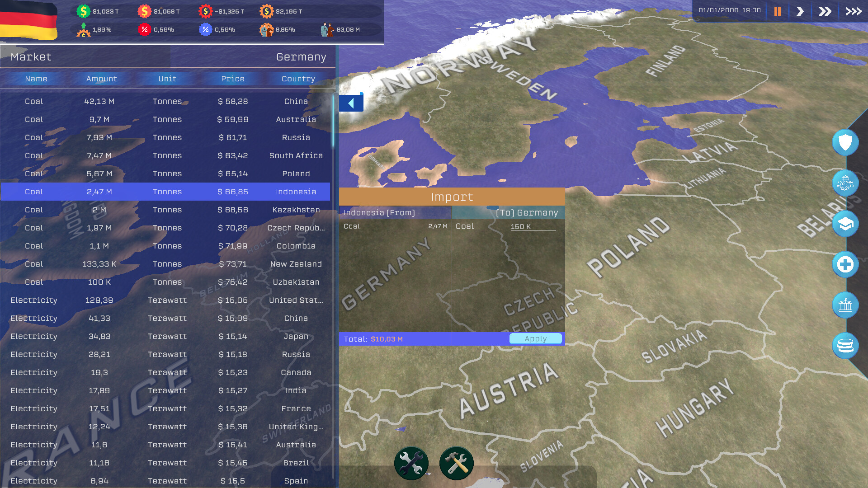
Task: Pause the game with pause button
Action: [777, 11]
